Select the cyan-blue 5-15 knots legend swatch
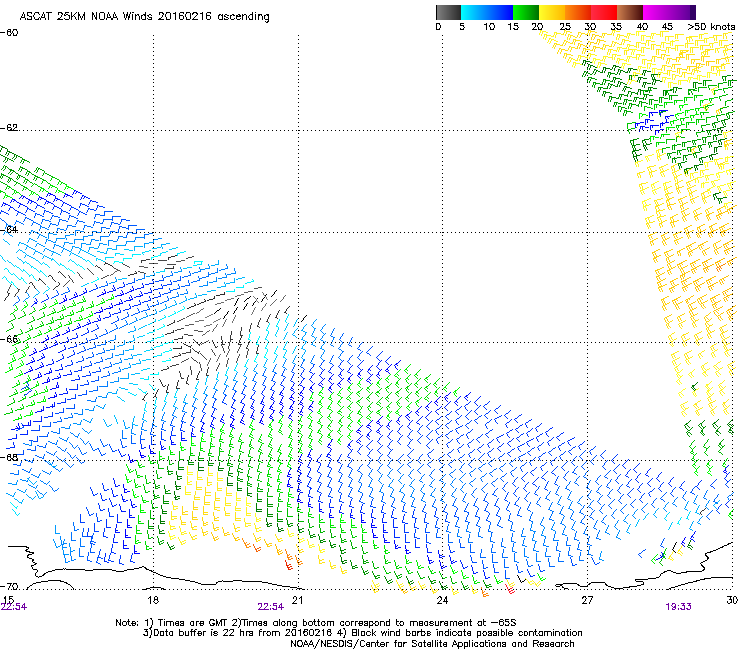The height and width of the screenshot is (650, 740). [x=487, y=12]
